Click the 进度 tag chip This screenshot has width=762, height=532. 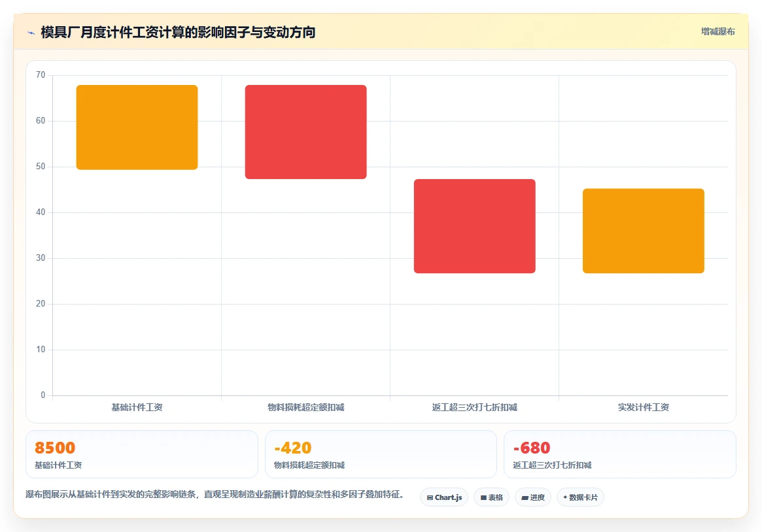pos(532,497)
